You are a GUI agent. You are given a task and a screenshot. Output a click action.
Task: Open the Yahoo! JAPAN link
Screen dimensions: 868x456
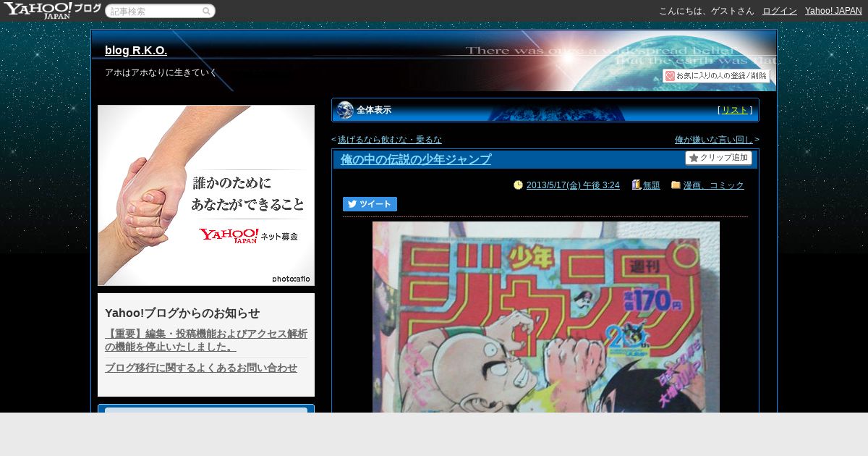pos(833,11)
